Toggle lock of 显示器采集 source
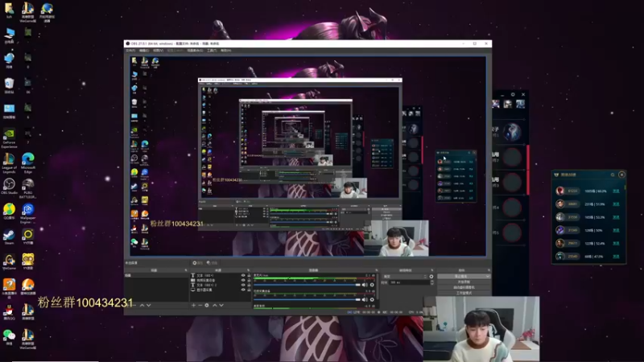The width and height of the screenshot is (644, 362). [x=249, y=290]
